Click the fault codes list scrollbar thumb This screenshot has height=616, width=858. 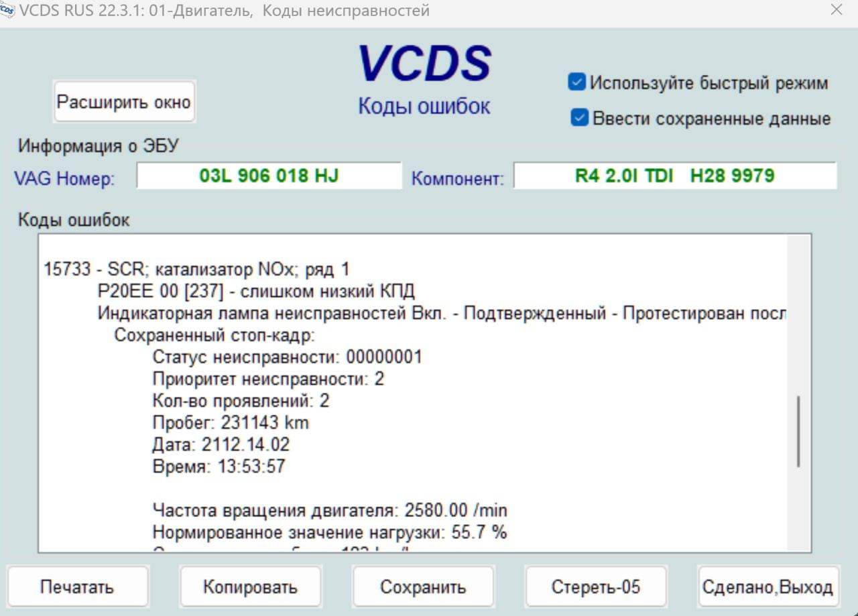coord(798,431)
